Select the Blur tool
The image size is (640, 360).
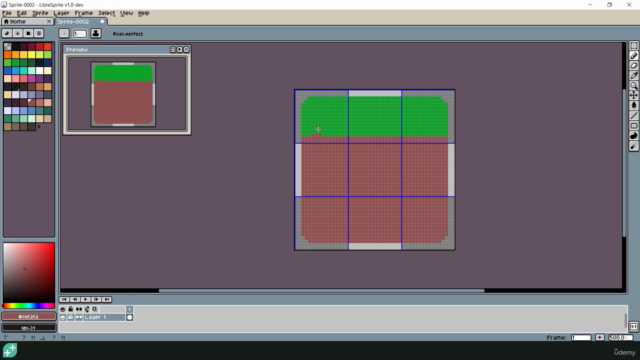pos(633,146)
